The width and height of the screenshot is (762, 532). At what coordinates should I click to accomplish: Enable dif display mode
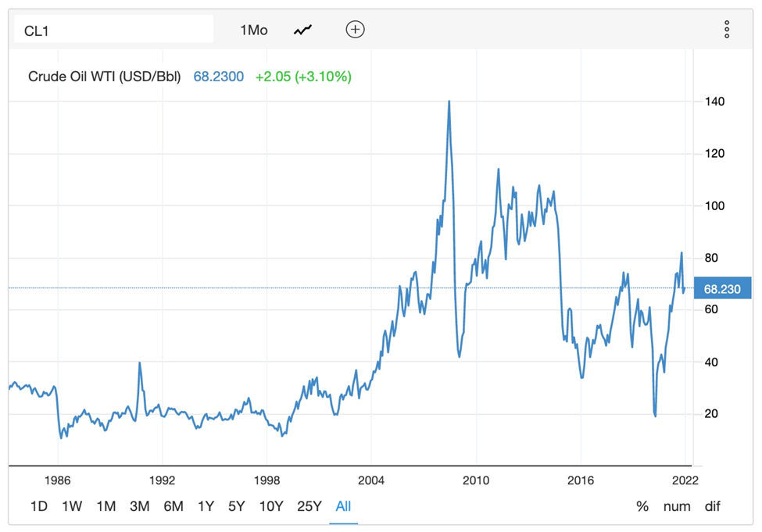(x=712, y=506)
